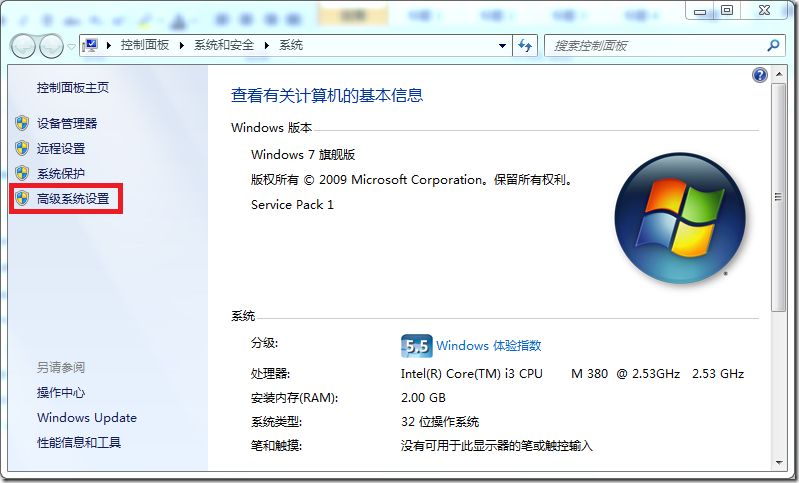Click the 查看有关计算机的基本信息 heading
This screenshot has height=483, width=799.
click(x=327, y=95)
